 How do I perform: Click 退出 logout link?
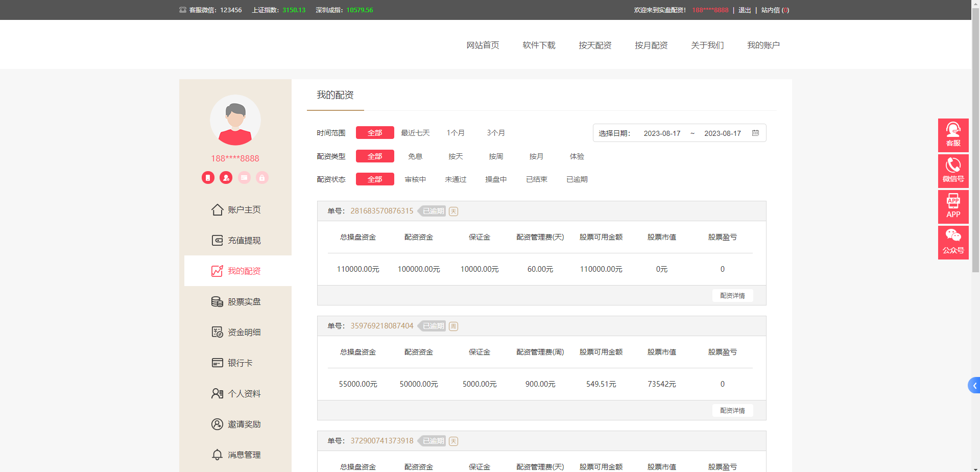click(x=745, y=10)
